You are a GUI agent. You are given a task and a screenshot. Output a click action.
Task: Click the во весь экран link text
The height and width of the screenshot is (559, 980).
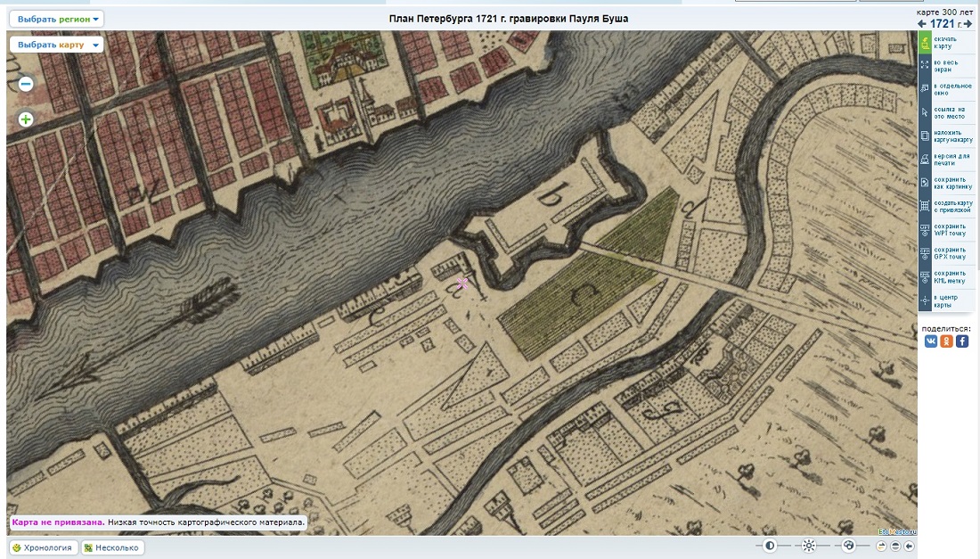tap(945, 66)
